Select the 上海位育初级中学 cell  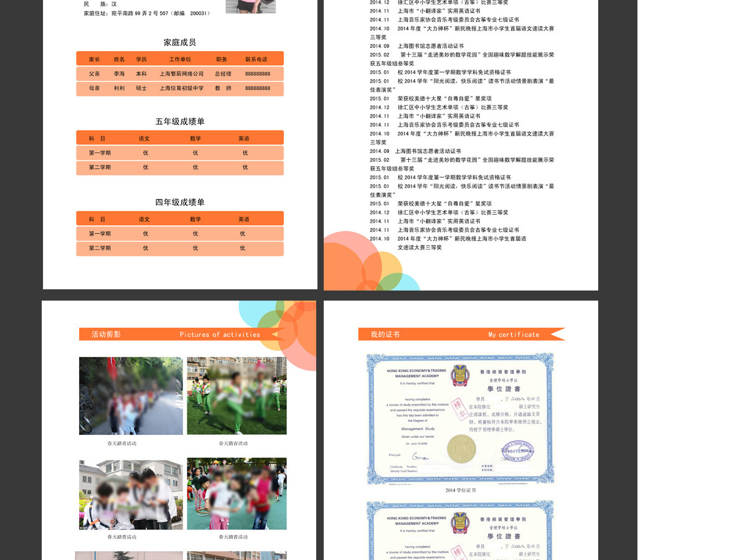pos(181,88)
